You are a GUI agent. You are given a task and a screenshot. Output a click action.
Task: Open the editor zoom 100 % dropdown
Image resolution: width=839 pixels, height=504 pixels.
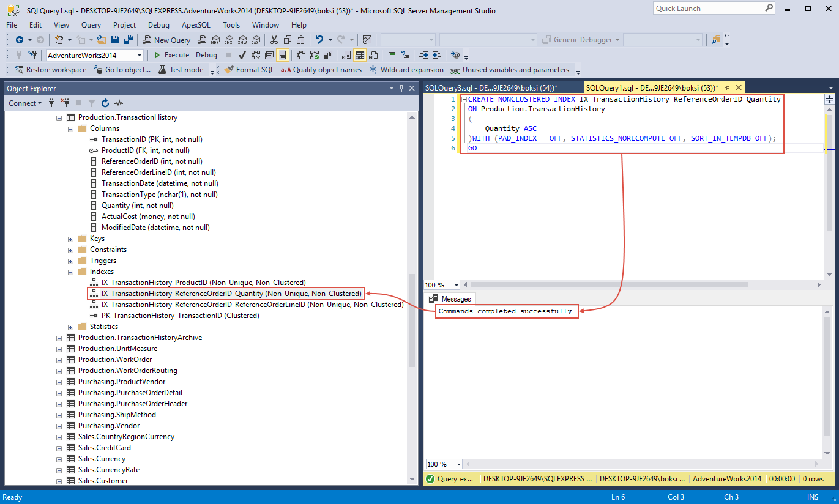[457, 285]
